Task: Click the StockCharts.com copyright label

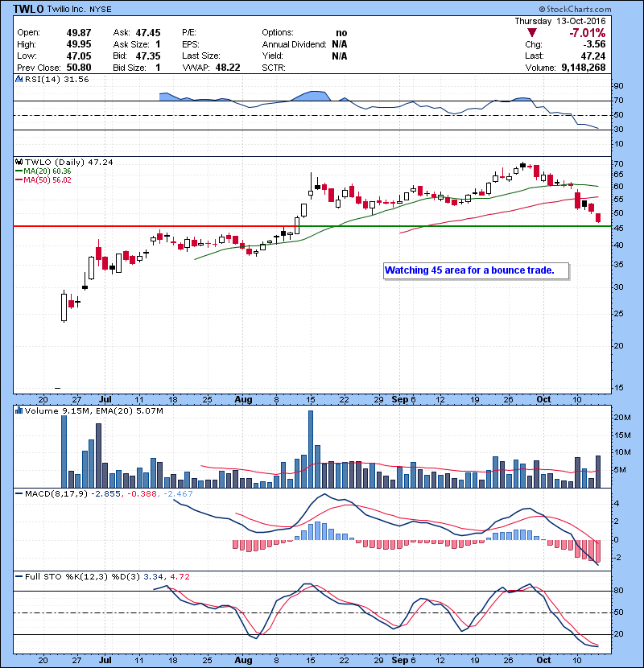Action: [x=575, y=9]
